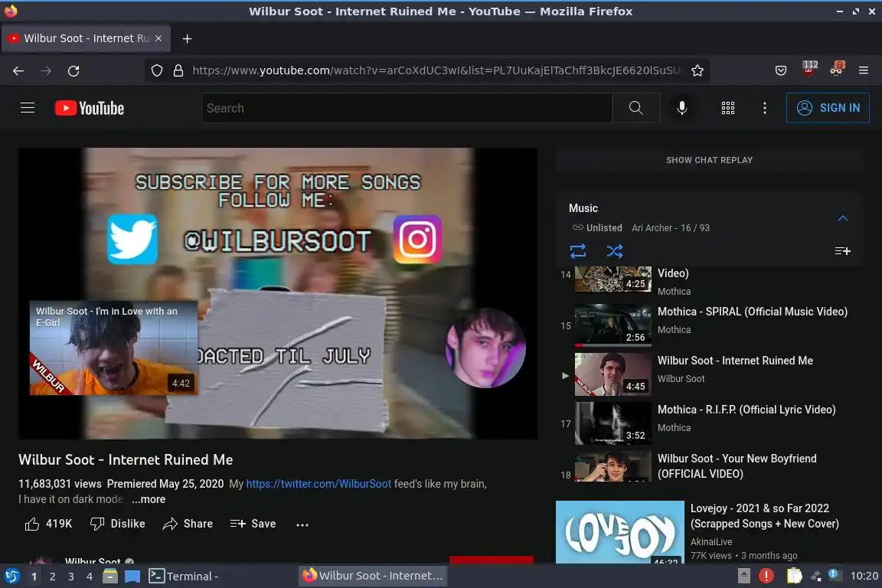Dislike the video

(x=118, y=524)
